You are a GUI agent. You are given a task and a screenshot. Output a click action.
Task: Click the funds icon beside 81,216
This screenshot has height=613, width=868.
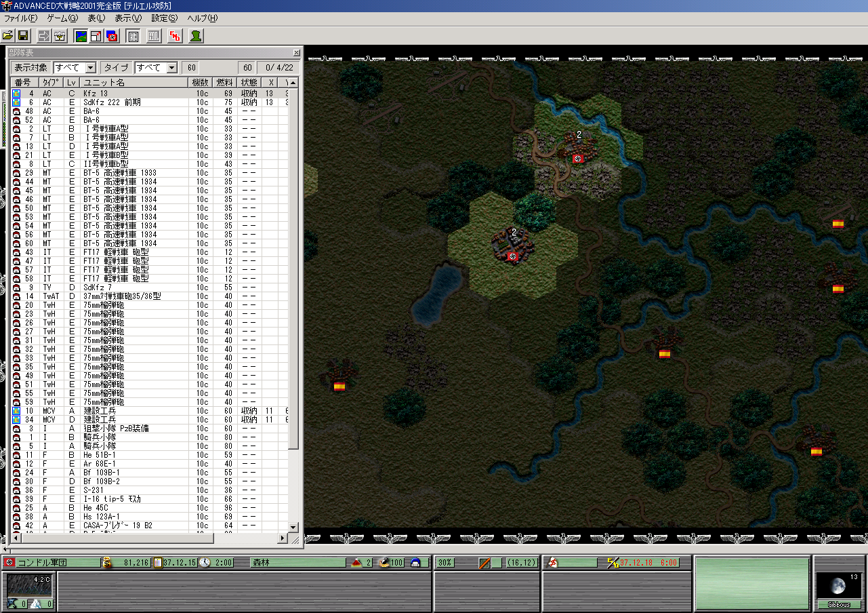pos(106,563)
